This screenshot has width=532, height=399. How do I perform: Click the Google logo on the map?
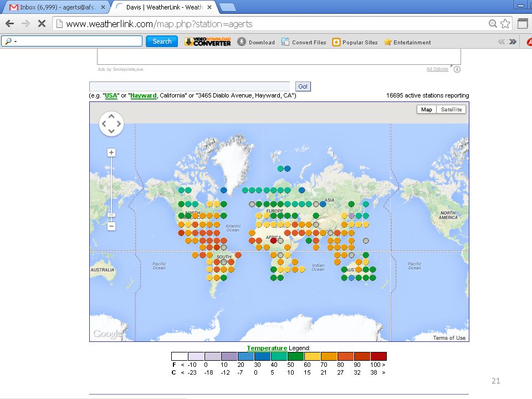[107, 334]
